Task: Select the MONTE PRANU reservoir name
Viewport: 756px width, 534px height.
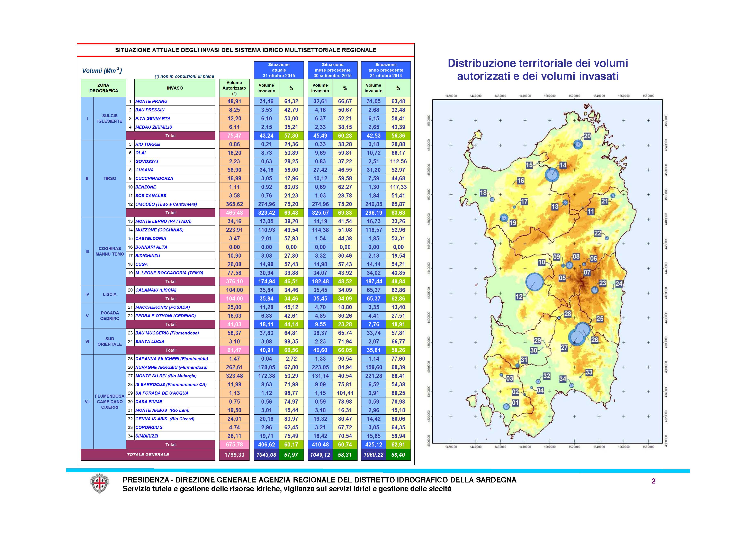Action: click(151, 101)
